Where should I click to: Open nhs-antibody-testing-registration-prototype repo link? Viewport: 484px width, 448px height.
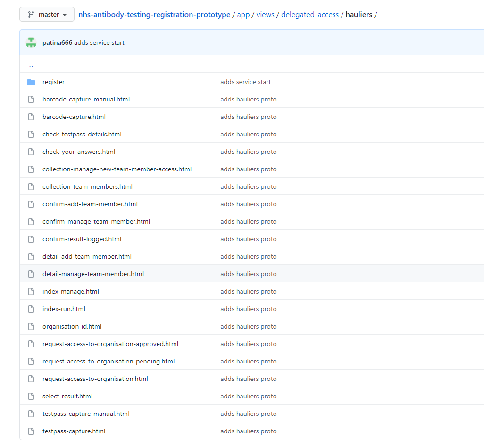point(154,15)
